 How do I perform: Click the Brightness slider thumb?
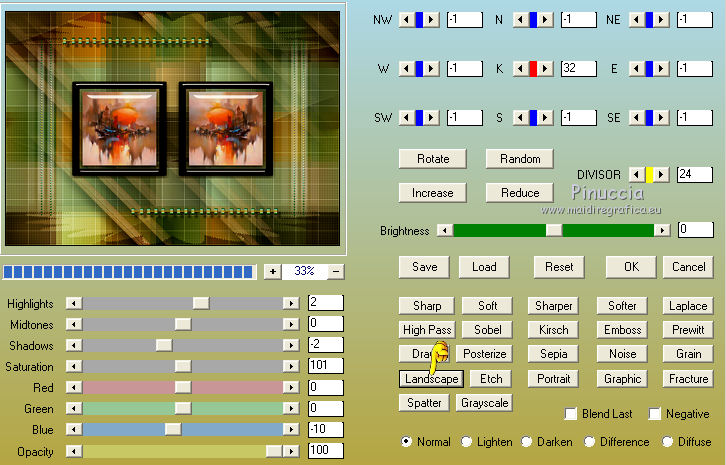(x=554, y=230)
